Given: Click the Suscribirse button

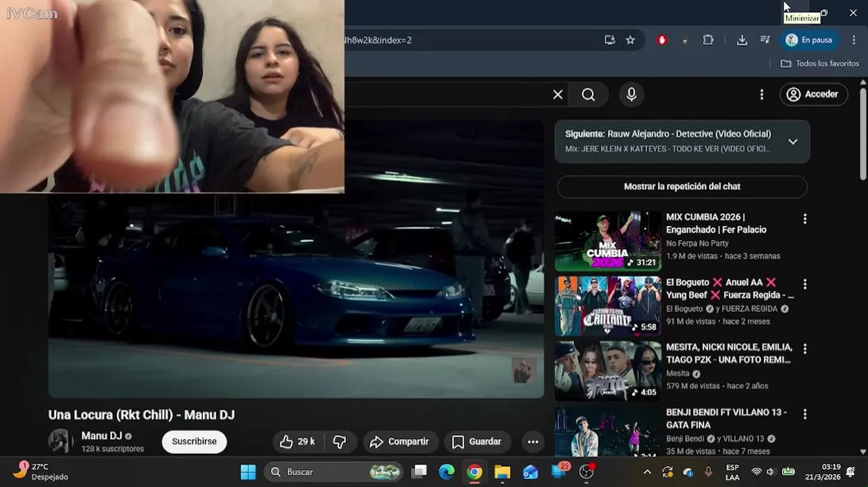Looking at the screenshot, I should (194, 442).
